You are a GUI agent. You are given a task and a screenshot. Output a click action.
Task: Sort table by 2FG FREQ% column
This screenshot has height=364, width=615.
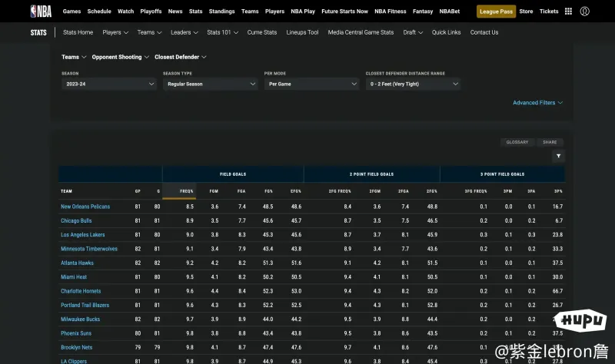[340, 191]
